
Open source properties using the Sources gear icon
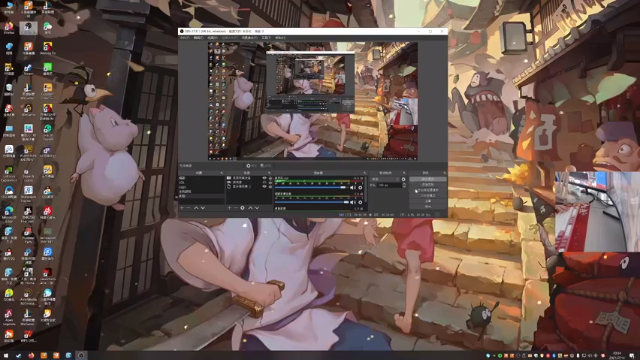click(242, 208)
